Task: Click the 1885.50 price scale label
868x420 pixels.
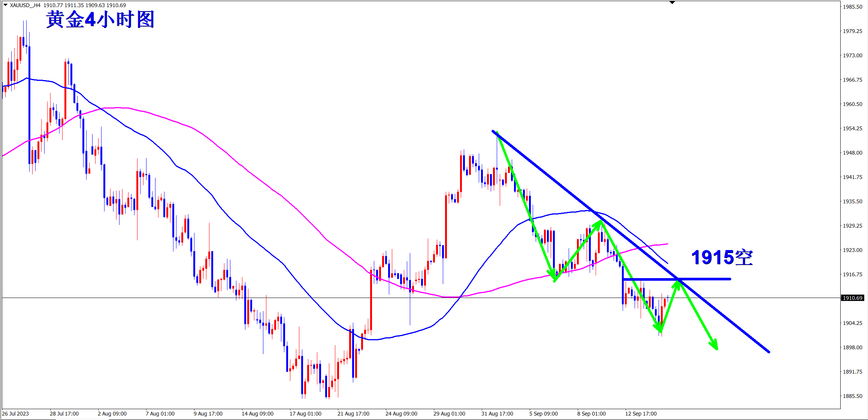Action: [852, 396]
